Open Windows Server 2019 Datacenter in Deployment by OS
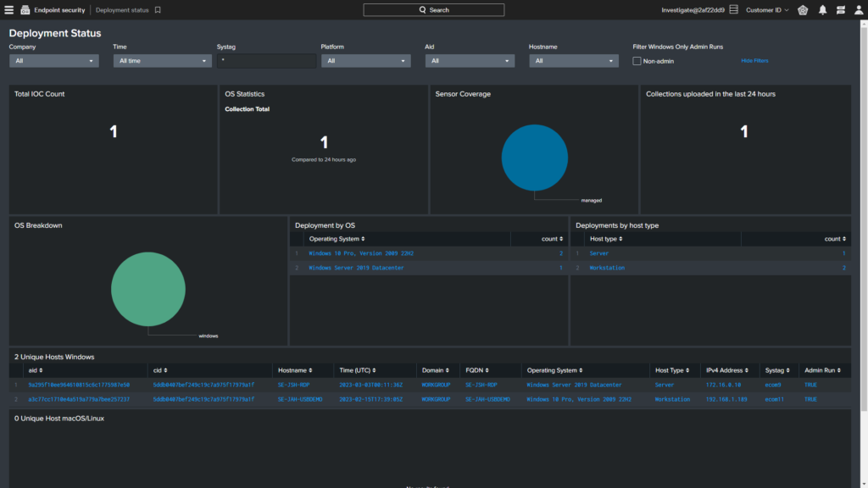 (356, 268)
